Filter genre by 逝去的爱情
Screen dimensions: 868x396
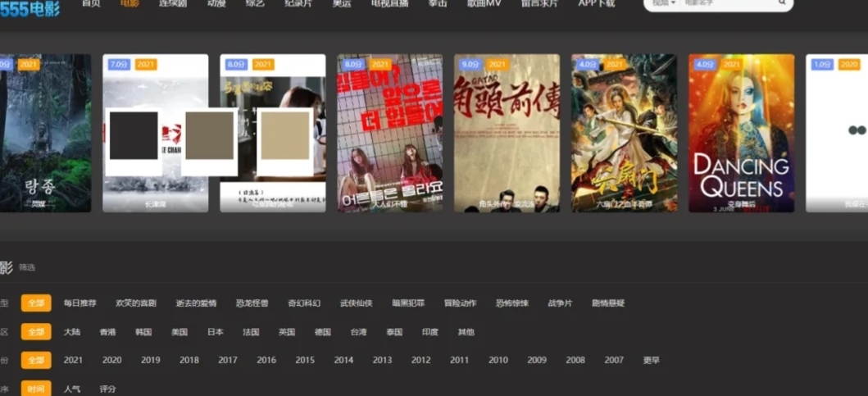pyautogui.click(x=196, y=303)
